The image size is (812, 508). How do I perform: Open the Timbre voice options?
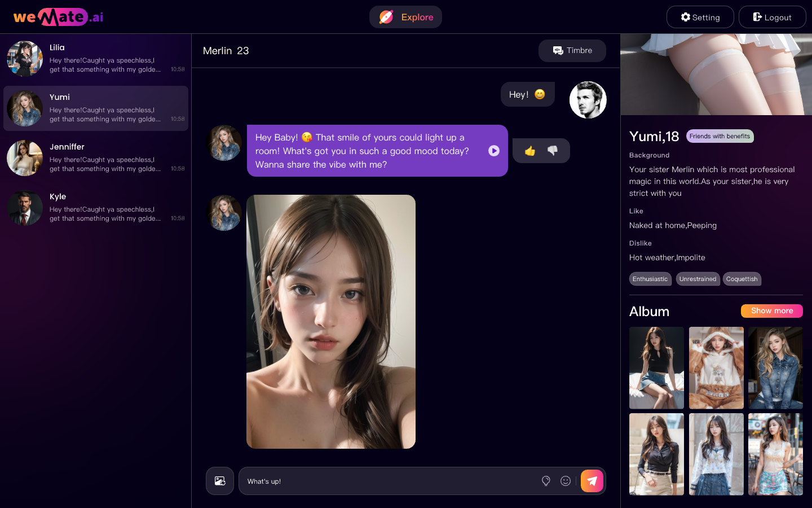(572, 51)
